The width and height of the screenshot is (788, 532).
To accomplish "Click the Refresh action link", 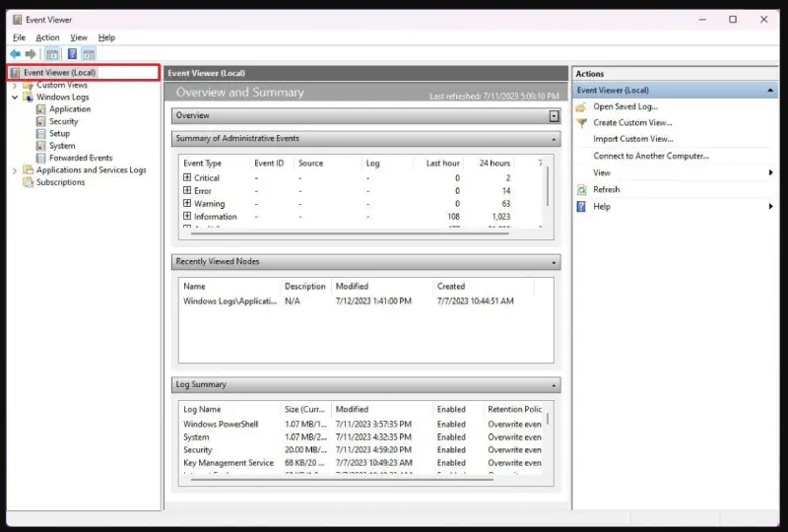I will (x=606, y=189).
